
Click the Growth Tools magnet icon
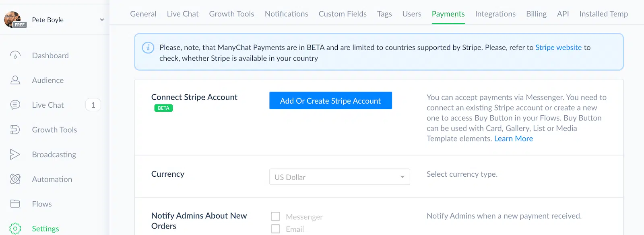[x=15, y=130]
